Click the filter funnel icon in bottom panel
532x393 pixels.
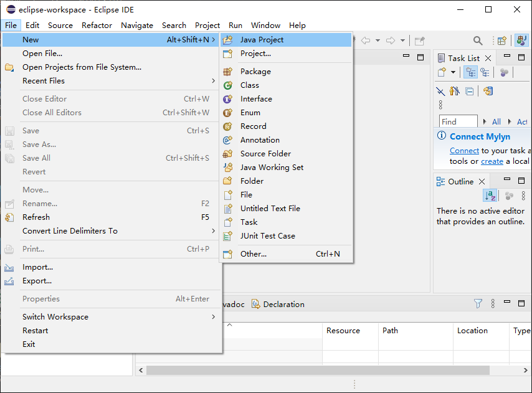(x=478, y=303)
